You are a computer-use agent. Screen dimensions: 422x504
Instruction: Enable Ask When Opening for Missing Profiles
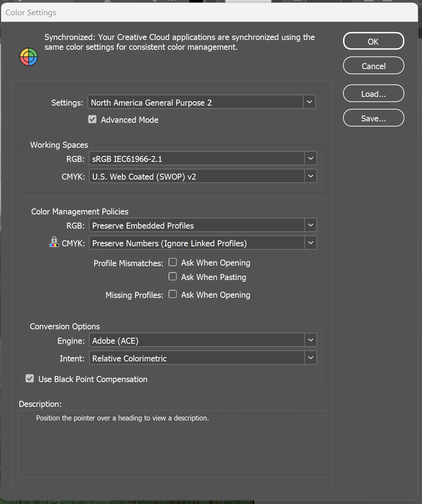point(173,294)
